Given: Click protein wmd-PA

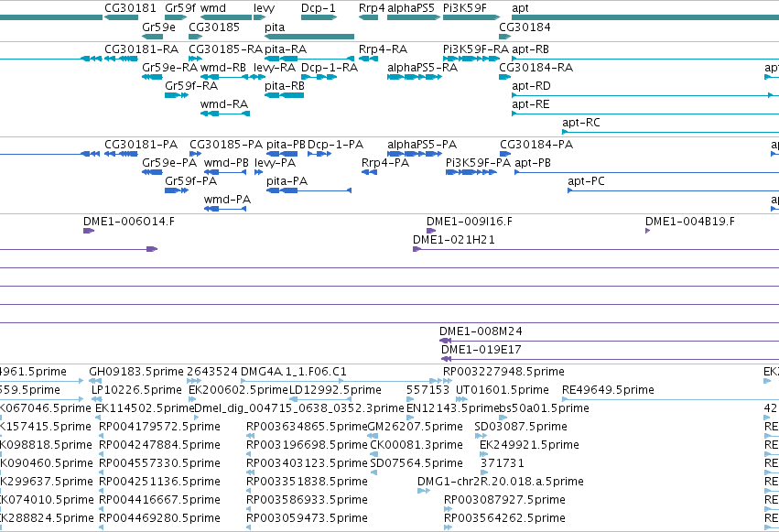Looking at the screenshot, I should (228, 200).
